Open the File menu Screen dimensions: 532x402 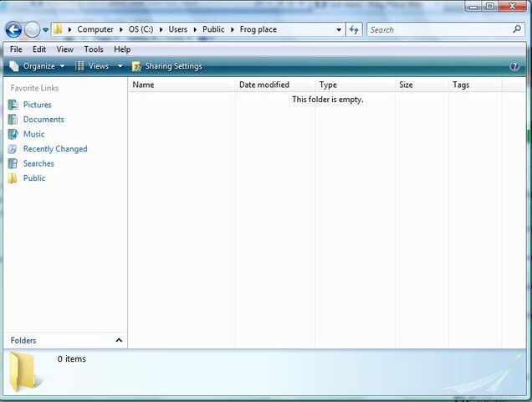[16, 49]
